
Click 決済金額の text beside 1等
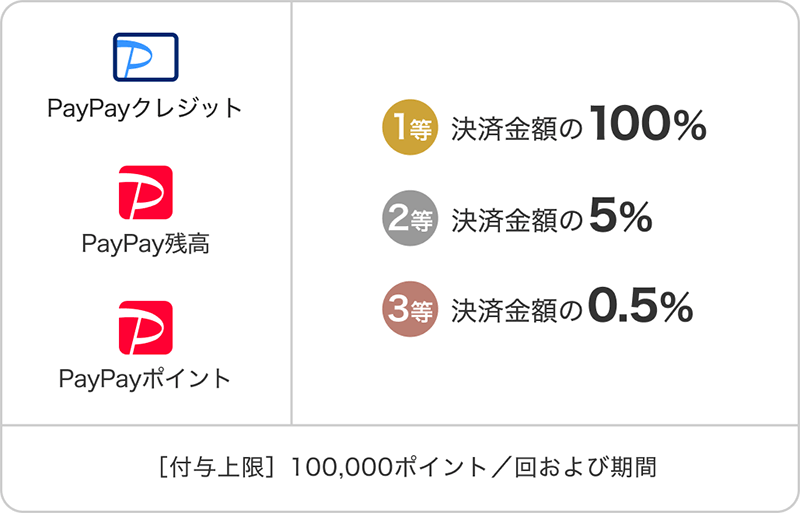point(517,130)
